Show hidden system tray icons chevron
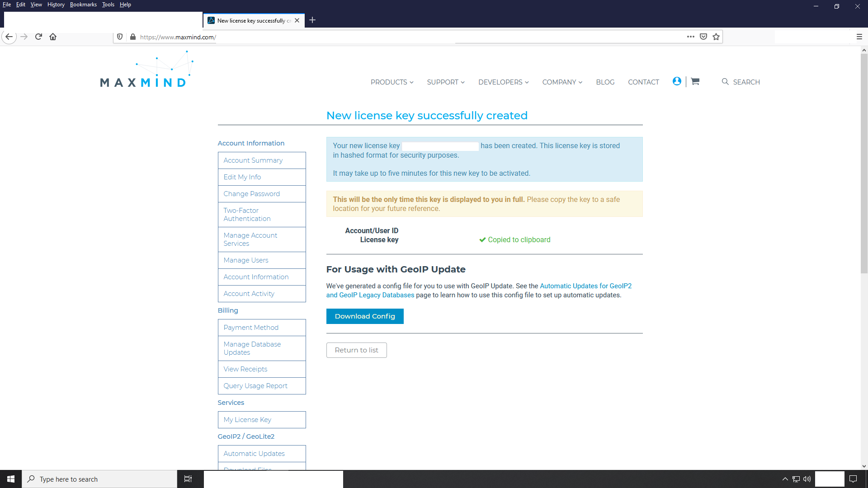868x488 pixels. [x=785, y=479]
